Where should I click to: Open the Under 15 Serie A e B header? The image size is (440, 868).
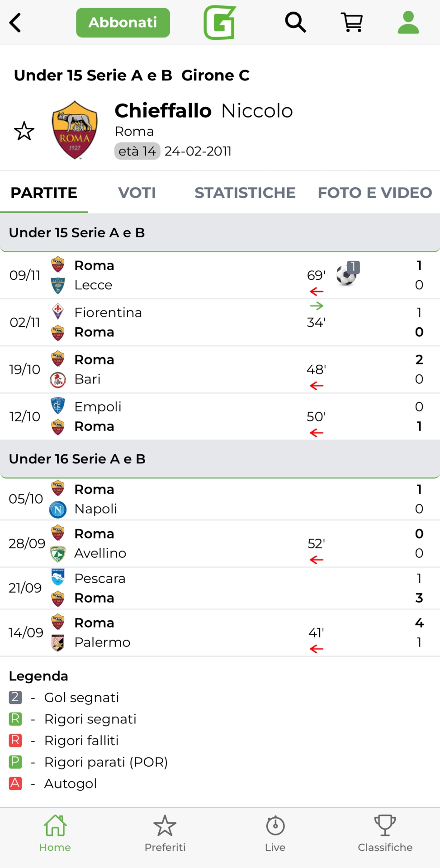[x=220, y=232]
